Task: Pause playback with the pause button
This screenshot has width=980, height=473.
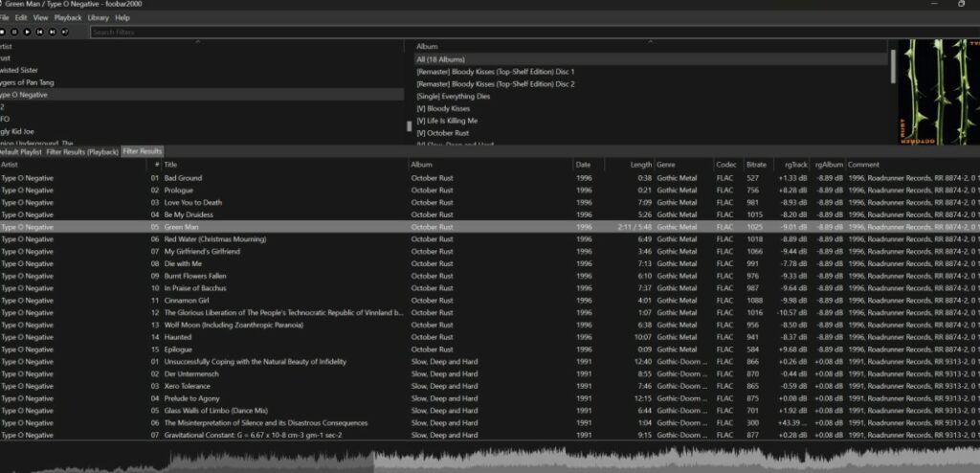Action: (14, 32)
